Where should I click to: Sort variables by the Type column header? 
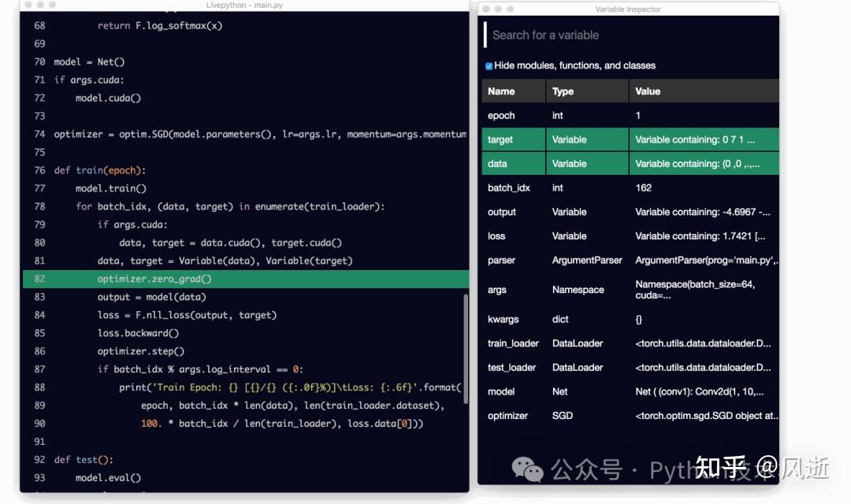[x=562, y=91]
